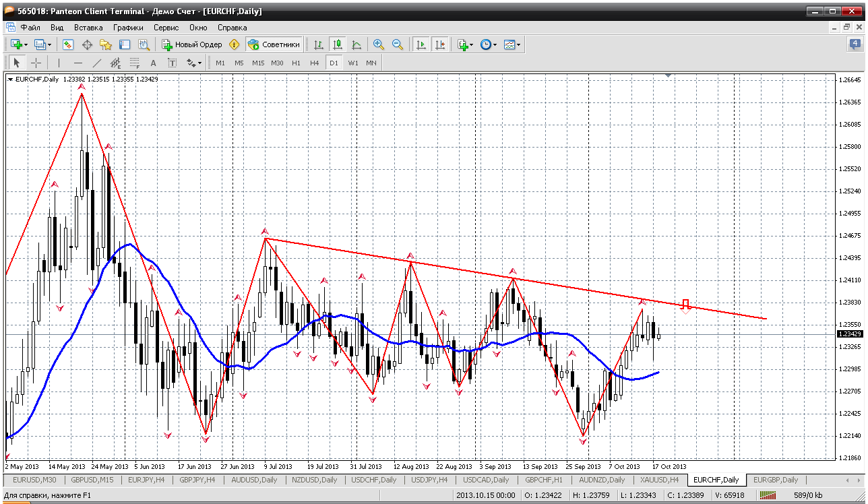Viewport: 868px width, 504px height.
Task: Expand the new chart dropdown arrow
Action: [26, 44]
